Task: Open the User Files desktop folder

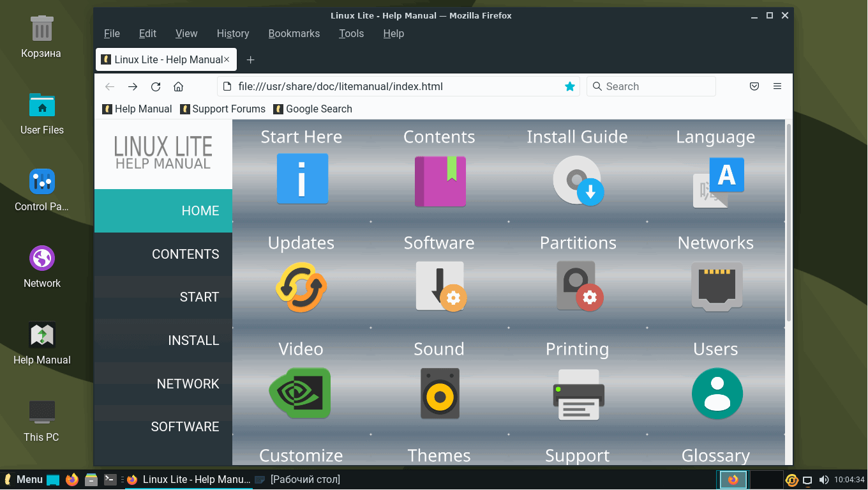Action: 42,114
